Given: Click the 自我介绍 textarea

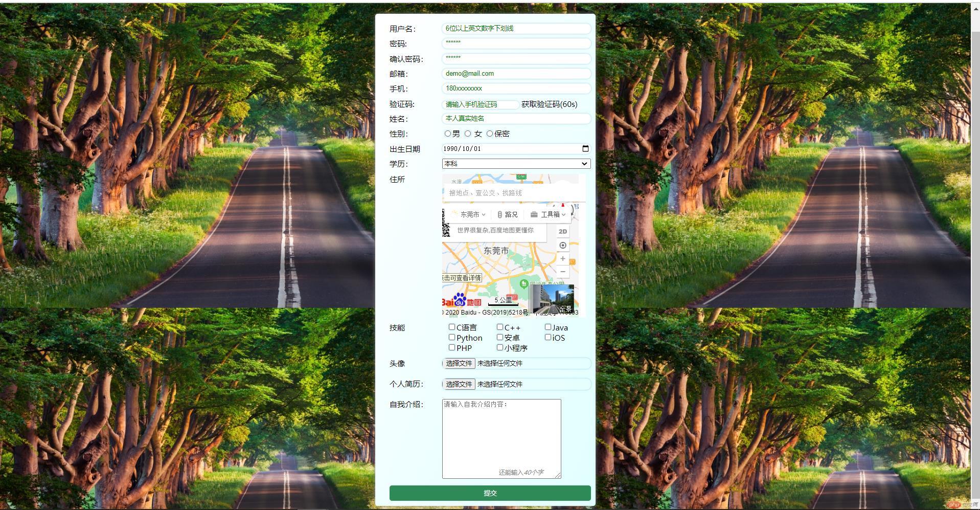Looking at the screenshot, I should point(502,439).
